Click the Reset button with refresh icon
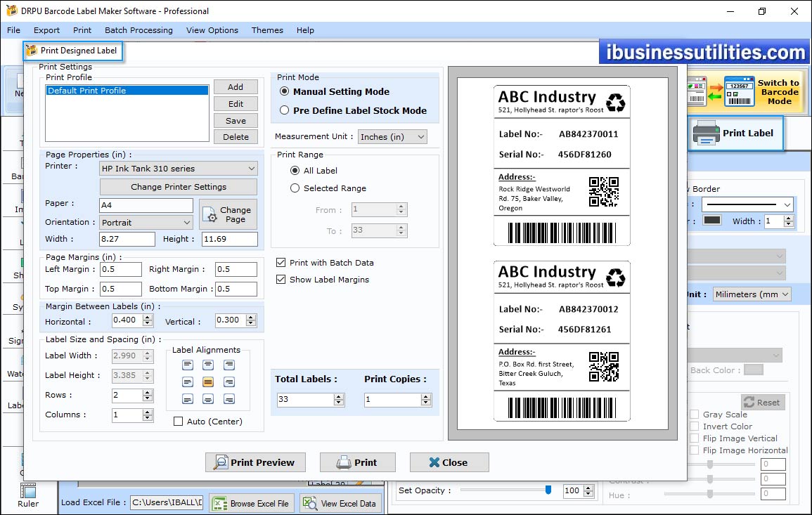Viewport: 812px width, 515px height. [x=763, y=402]
